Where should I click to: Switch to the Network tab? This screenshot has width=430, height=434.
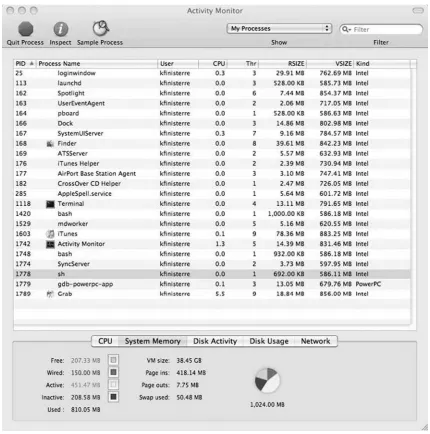tap(316, 341)
